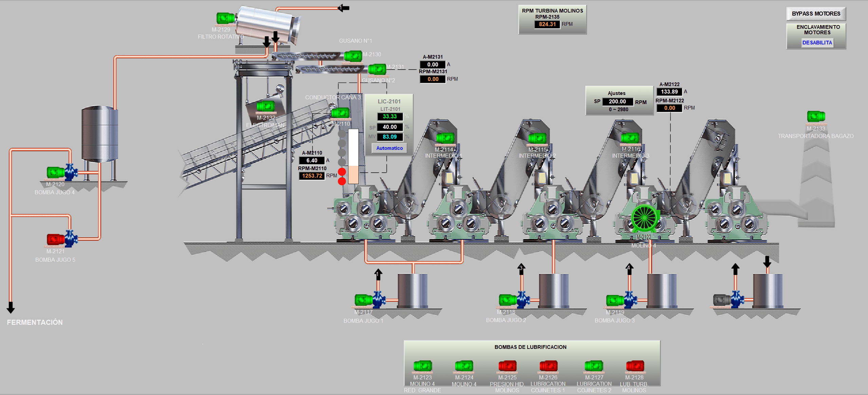This screenshot has width=868, height=395.
Task: Select the red M-2121 Bomba Jugo 5 motor
Action: pos(56,239)
